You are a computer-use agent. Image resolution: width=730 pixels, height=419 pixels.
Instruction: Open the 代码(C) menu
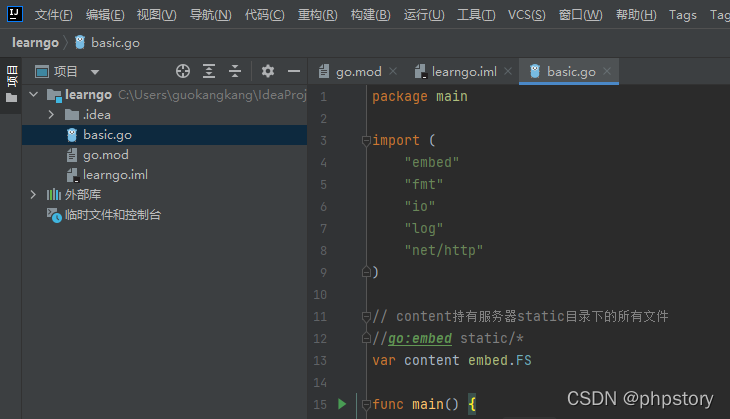click(264, 15)
